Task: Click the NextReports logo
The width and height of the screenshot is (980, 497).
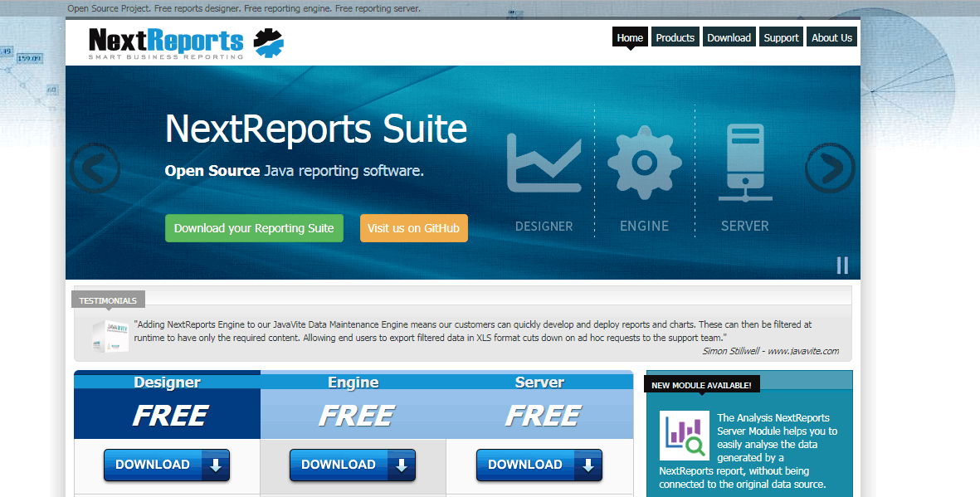Action: [186, 44]
